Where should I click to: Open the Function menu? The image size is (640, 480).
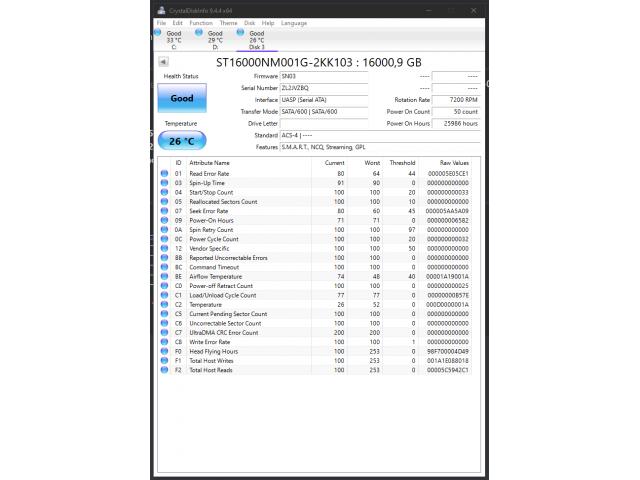tap(201, 22)
